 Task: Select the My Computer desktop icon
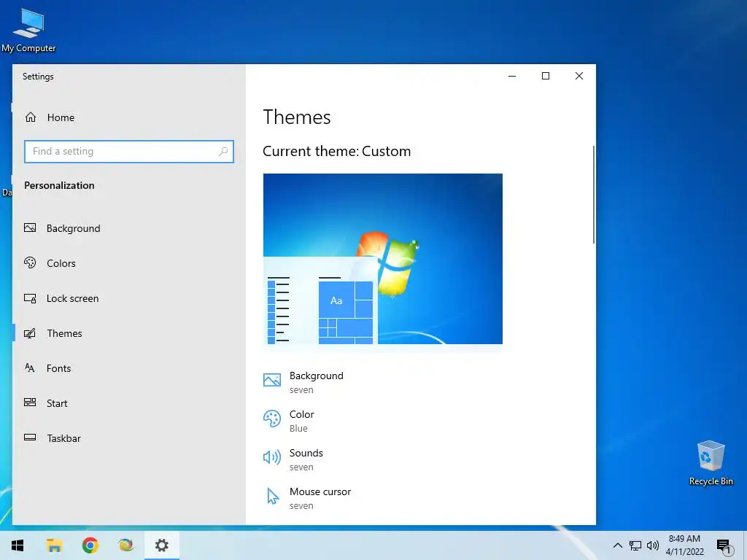[28, 29]
